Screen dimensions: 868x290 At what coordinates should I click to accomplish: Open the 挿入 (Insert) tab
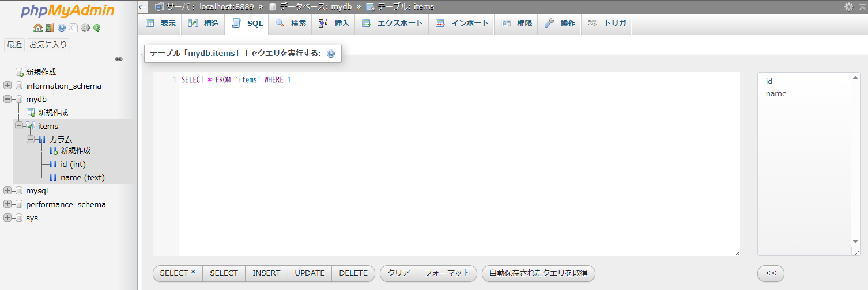point(333,24)
